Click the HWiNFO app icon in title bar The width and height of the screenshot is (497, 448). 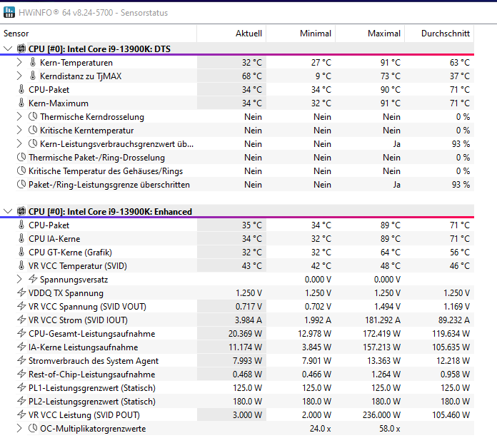click(9, 12)
